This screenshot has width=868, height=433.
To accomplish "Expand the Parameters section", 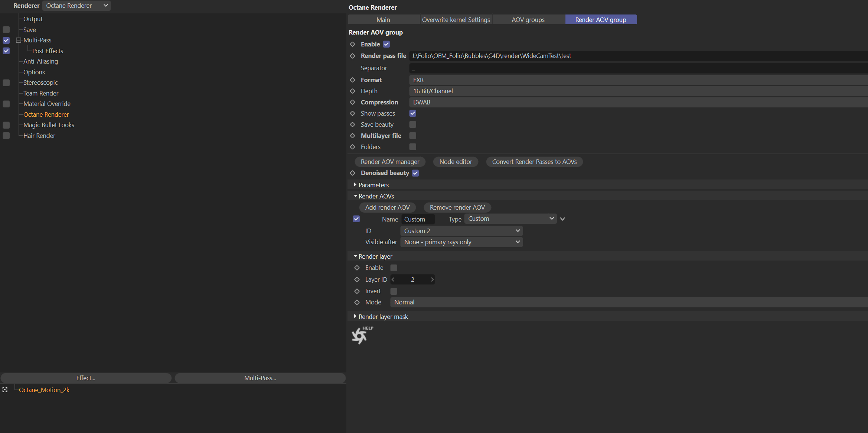I will (373, 185).
